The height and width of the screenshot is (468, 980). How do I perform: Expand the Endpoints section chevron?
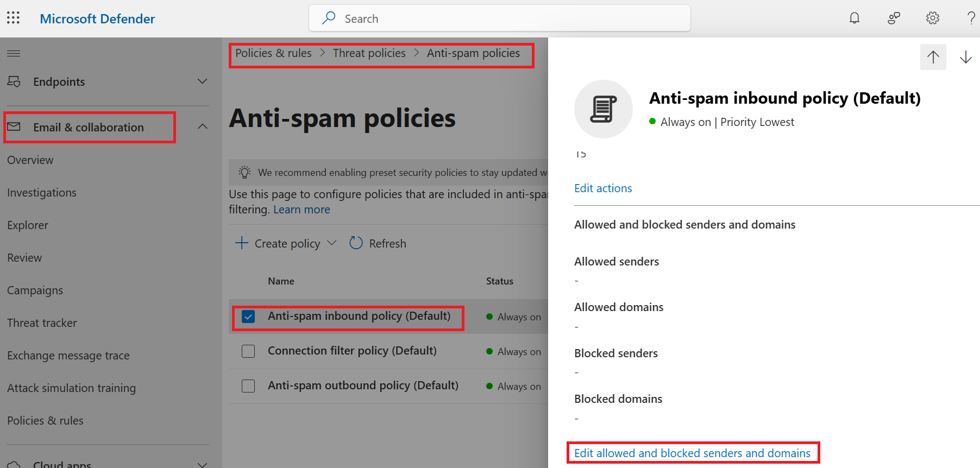203,81
